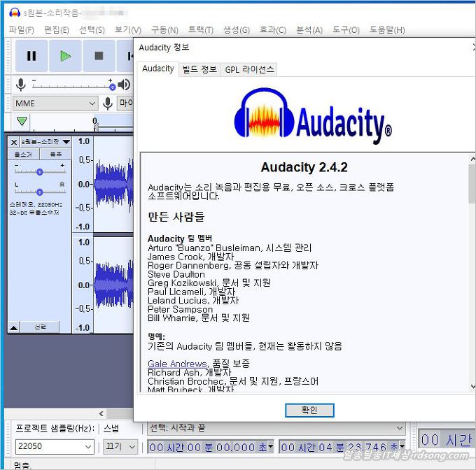Open the 효과(C) menu
The image size is (476, 470).
click(x=272, y=29)
